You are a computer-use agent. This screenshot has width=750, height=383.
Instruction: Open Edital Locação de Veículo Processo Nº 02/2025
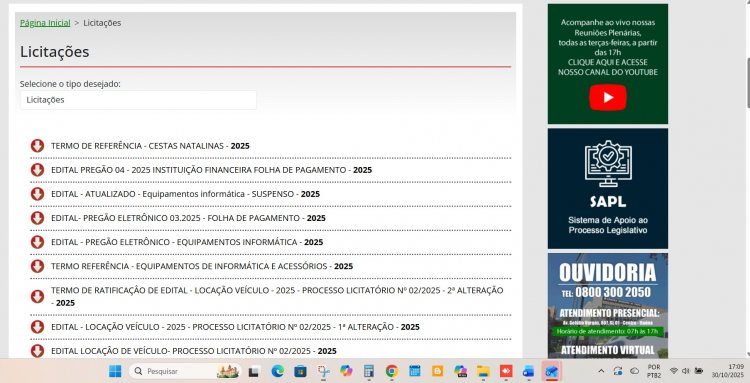click(x=194, y=350)
